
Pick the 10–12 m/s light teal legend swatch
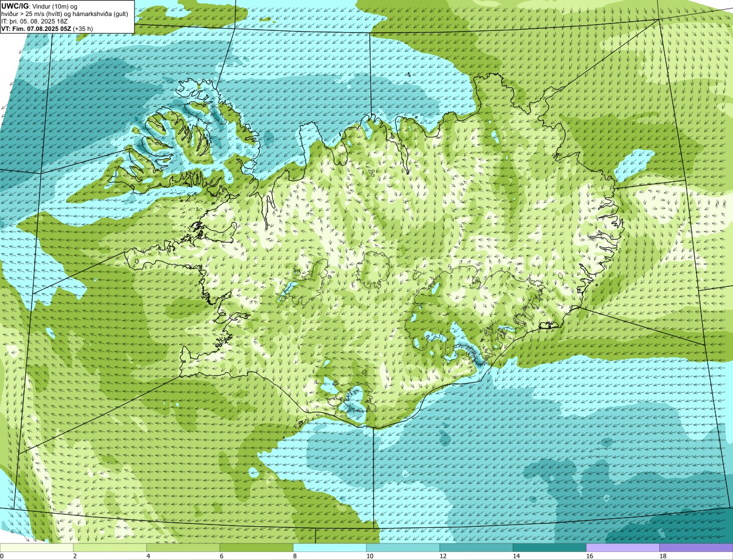click(403, 548)
